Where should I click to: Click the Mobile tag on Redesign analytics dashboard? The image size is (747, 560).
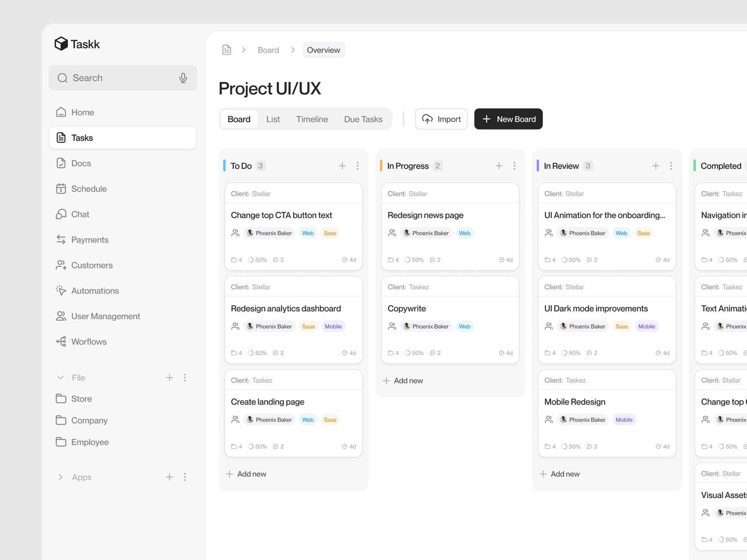pyautogui.click(x=333, y=326)
